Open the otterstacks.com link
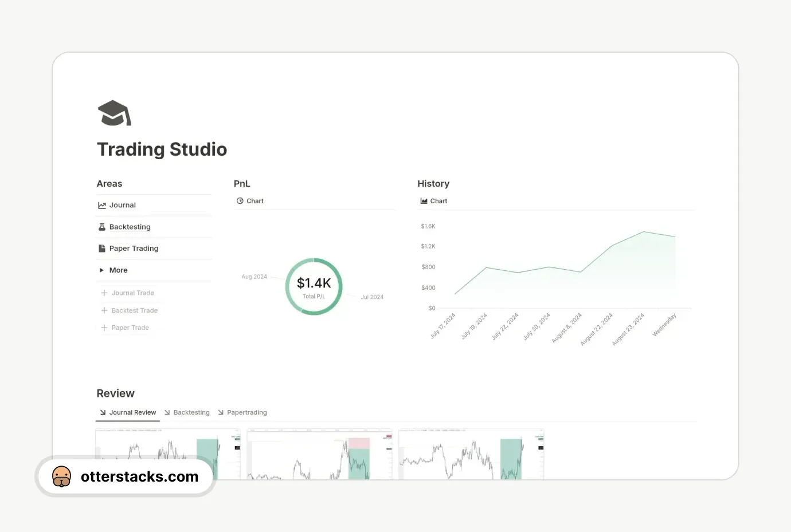The height and width of the screenshot is (532, 791). [x=140, y=476]
